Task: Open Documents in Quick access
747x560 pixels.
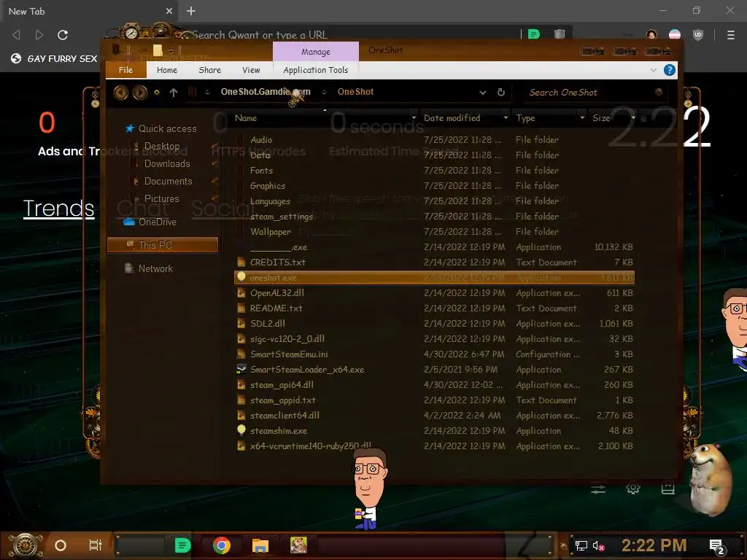Action: [x=168, y=182]
